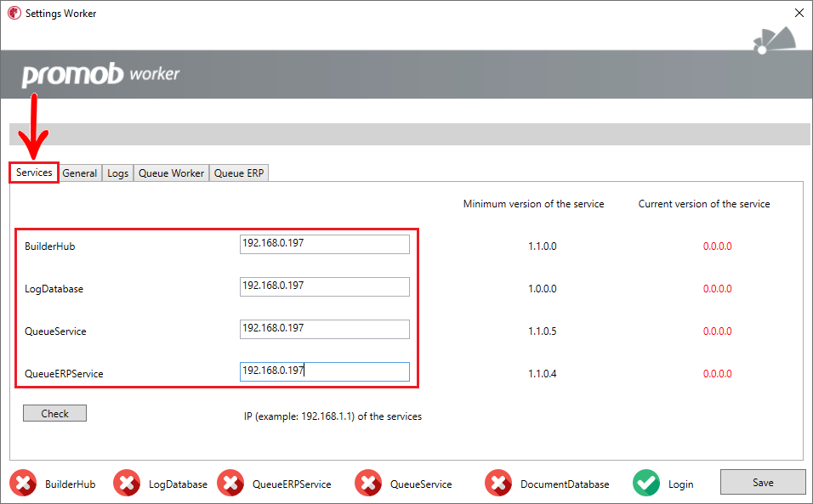Open the Queue ERP tab
The width and height of the screenshot is (813, 504).
coord(239,173)
